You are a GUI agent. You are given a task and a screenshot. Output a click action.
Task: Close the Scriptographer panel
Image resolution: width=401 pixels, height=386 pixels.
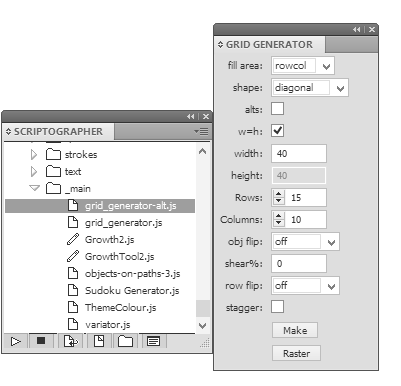[206, 117]
